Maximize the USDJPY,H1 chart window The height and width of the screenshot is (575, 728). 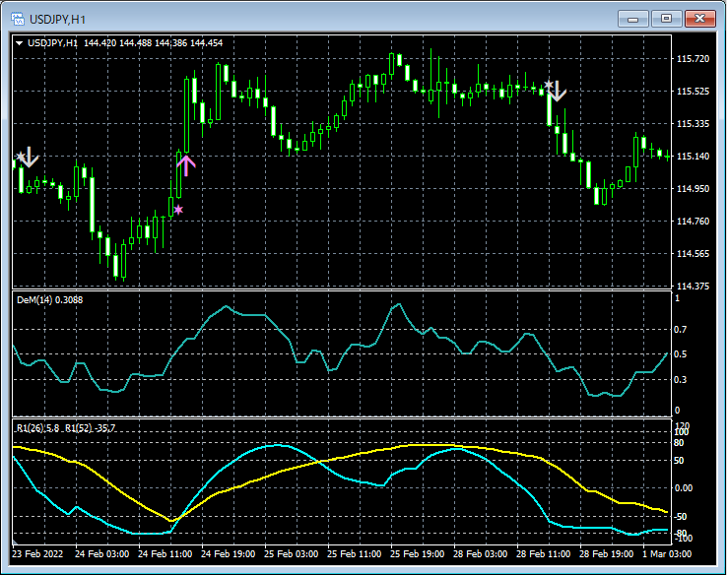point(666,19)
